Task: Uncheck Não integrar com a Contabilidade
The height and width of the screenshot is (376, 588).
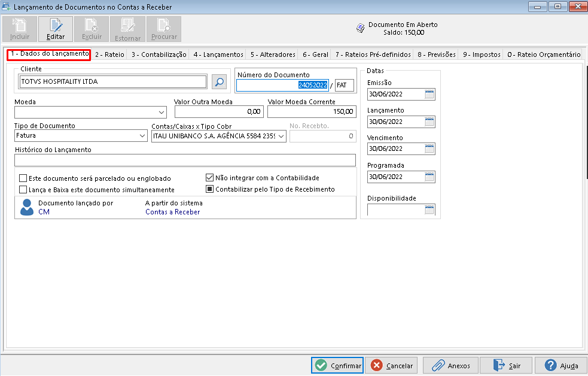Action: [209, 177]
